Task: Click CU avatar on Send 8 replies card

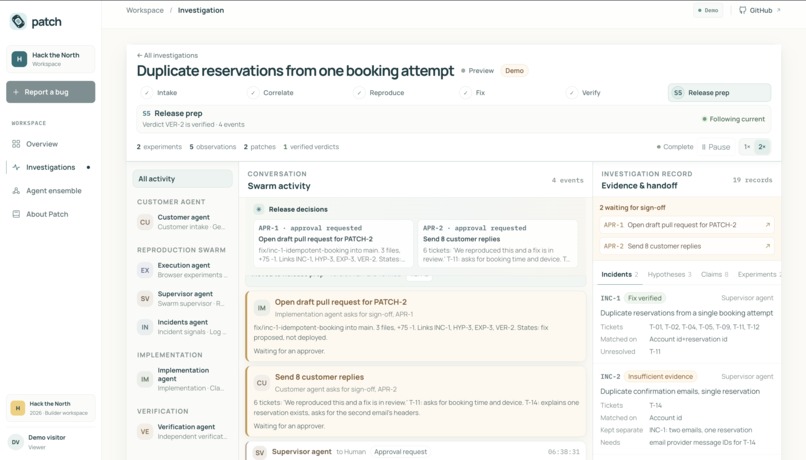Action: (262, 383)
